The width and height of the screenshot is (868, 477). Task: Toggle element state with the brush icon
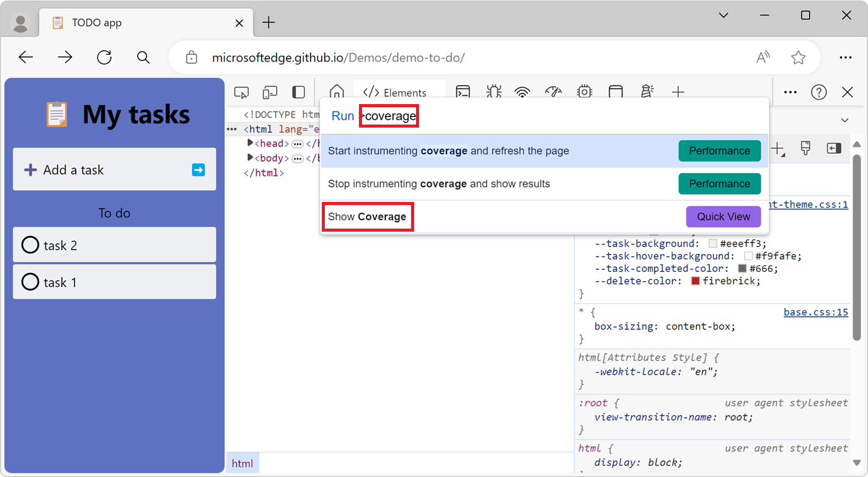coord(805,149)
